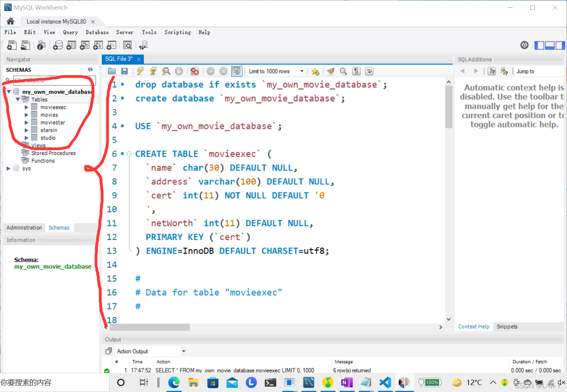Expand the studio table

tap(26, 138)
